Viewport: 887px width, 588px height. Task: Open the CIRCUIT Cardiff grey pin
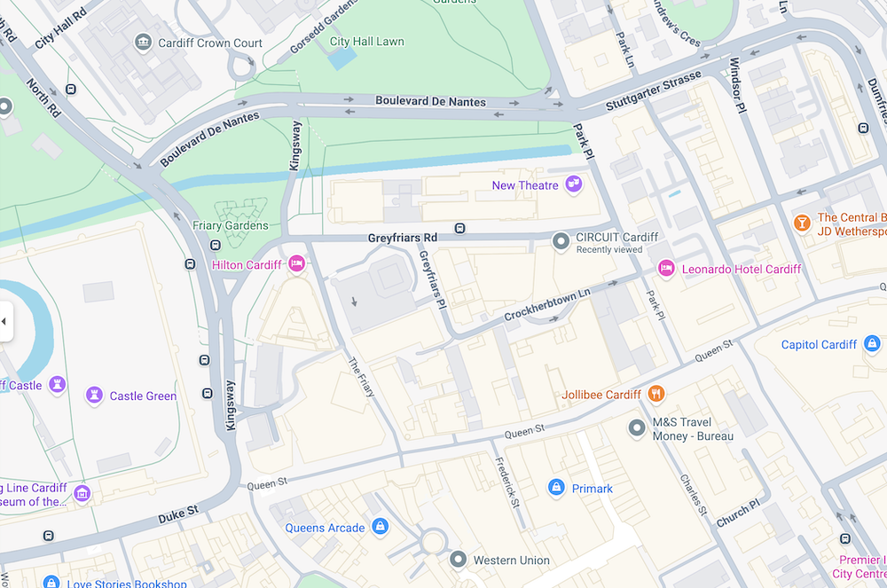(x=561, y=241)
